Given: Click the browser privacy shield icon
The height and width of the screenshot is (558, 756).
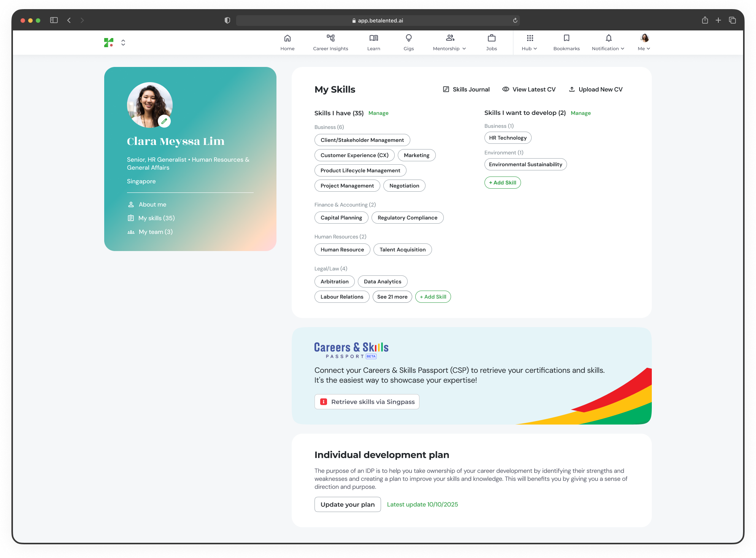Looking at the screenshot, I should click(227, 21).
